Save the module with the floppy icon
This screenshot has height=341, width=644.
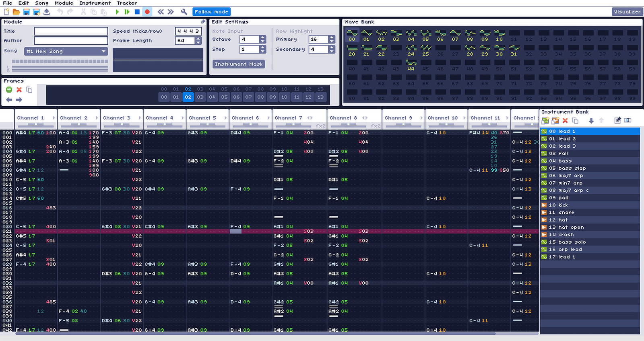coord(26,12)
